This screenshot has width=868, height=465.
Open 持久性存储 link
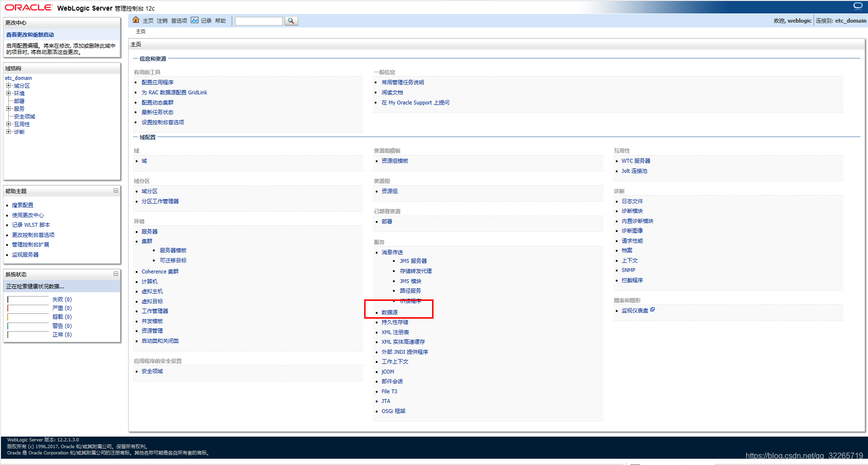coord(395,322)
